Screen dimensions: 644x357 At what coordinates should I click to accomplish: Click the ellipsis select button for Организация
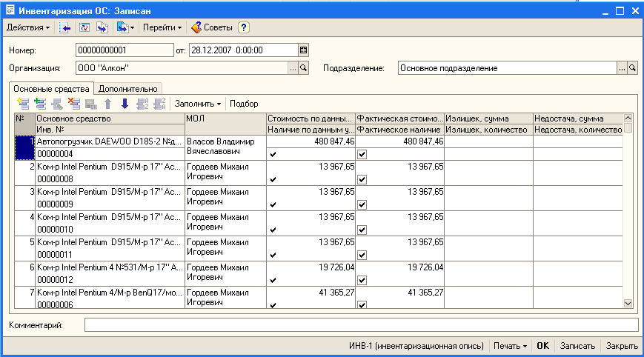point(293,68)
